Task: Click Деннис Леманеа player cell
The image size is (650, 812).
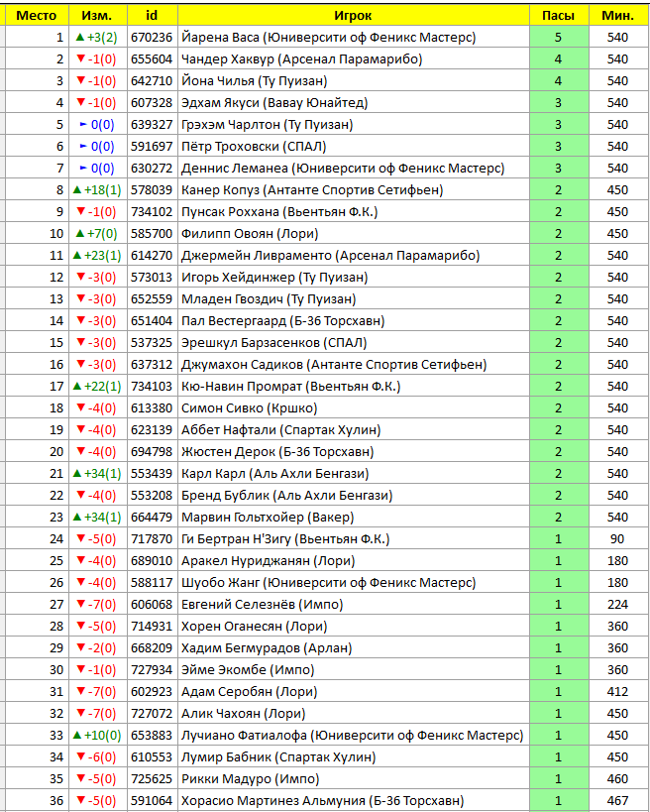Action: tap(353, 168)
